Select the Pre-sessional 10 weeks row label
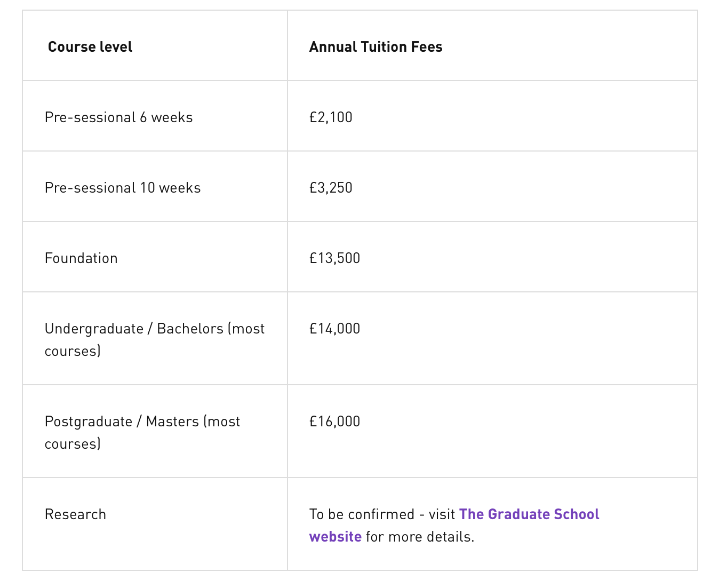The width and height of the screenshot is (719, 588). 122,187
